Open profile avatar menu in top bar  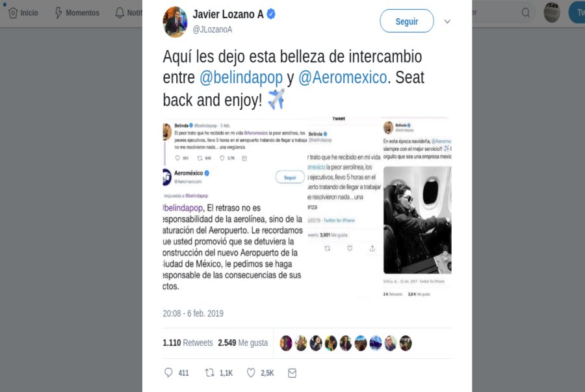(x=552, y=12)
